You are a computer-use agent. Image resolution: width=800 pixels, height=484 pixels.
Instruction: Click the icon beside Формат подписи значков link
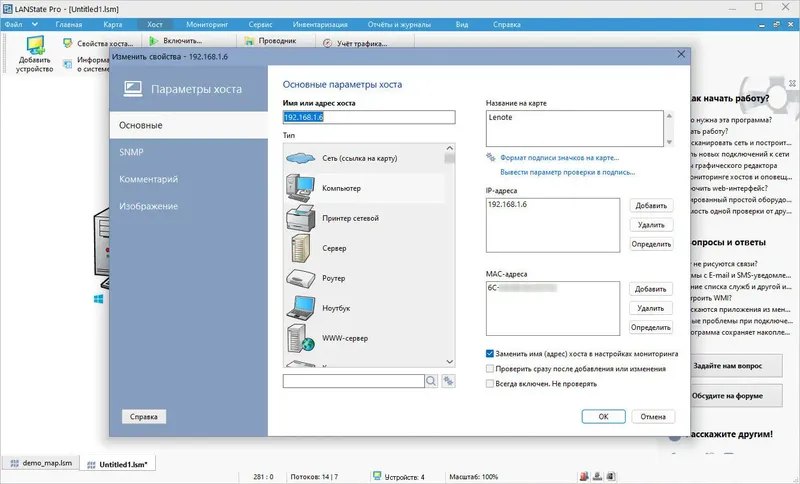click(491, 158)
